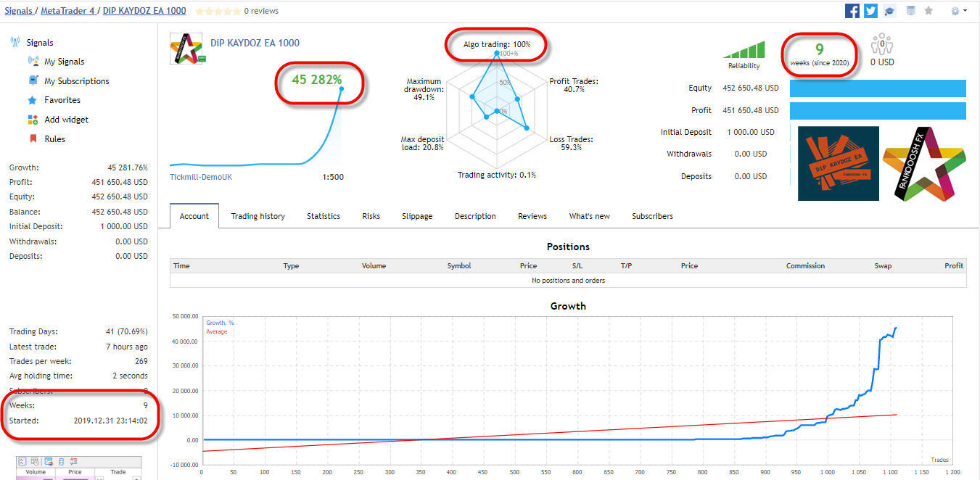Screen dimensions: 980x480
Task: Click the shield icon in top bar
Action: pos(911,11)
